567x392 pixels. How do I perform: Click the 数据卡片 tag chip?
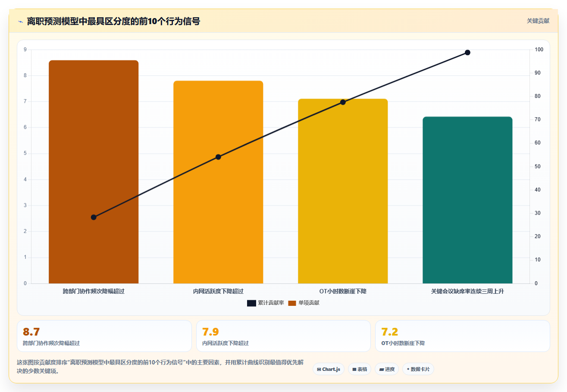click(418, 369)
